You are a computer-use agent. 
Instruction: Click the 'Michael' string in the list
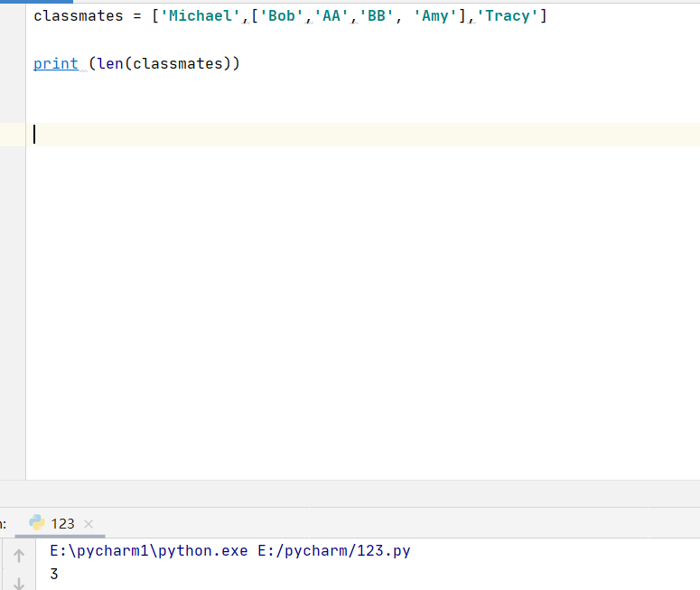[x=200, y=16]
